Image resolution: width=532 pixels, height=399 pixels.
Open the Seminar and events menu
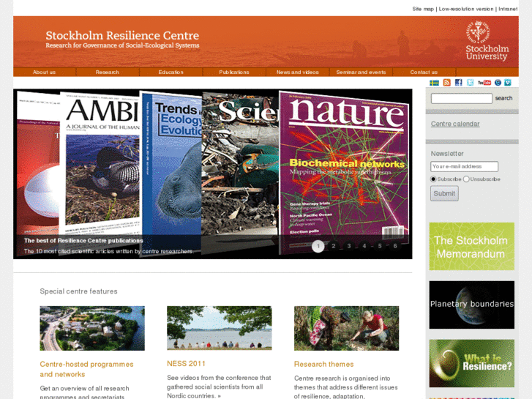click(361, 72)
